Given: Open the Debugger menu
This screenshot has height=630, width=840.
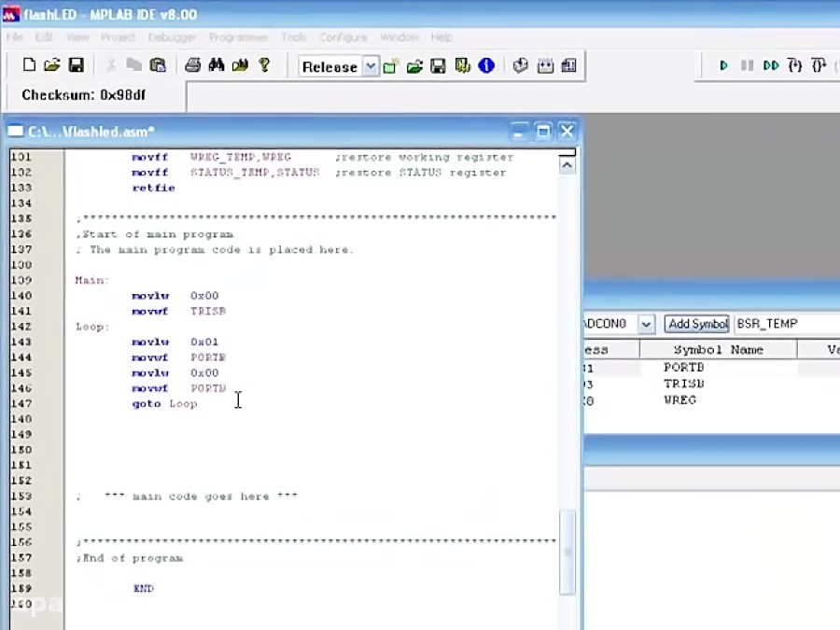Looking at the screenshot, I should (172, 37).
